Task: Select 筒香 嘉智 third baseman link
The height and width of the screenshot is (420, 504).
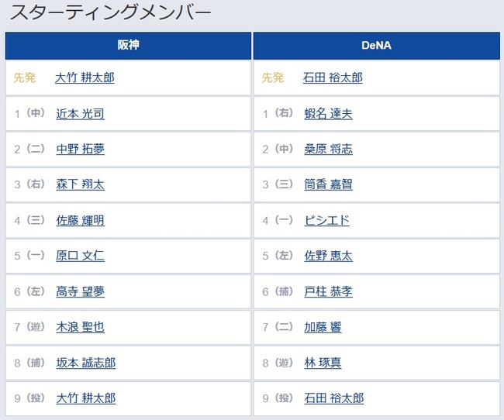Action: [328, 184]
